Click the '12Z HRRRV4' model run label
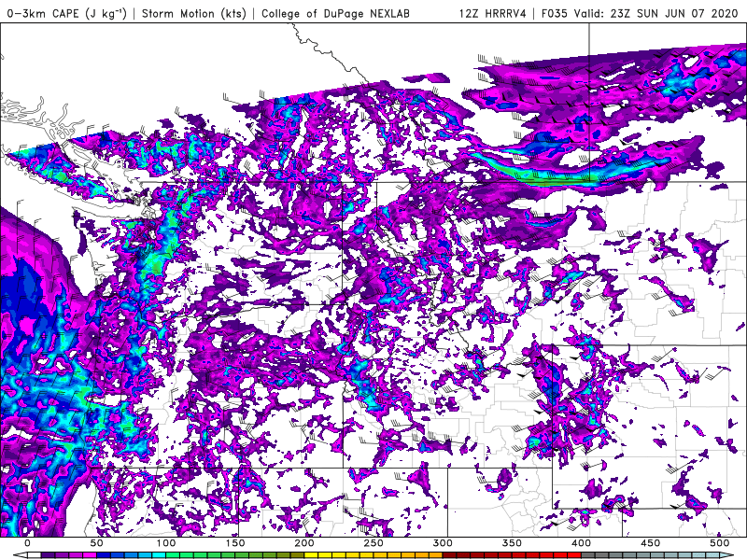The height and width of the screenshot is (560, 747). [493, 13]
